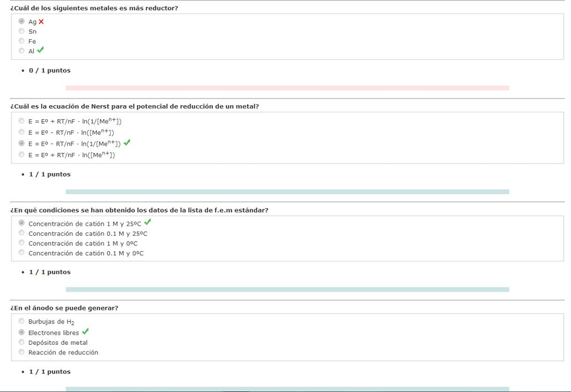Click green checkmark after '1 M y 25ºC'
The image size is (571, 392).
point(147,222)
